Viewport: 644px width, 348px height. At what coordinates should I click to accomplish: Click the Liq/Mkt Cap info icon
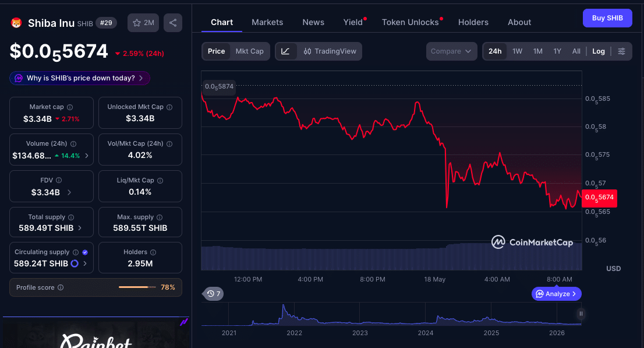point(160,181)
